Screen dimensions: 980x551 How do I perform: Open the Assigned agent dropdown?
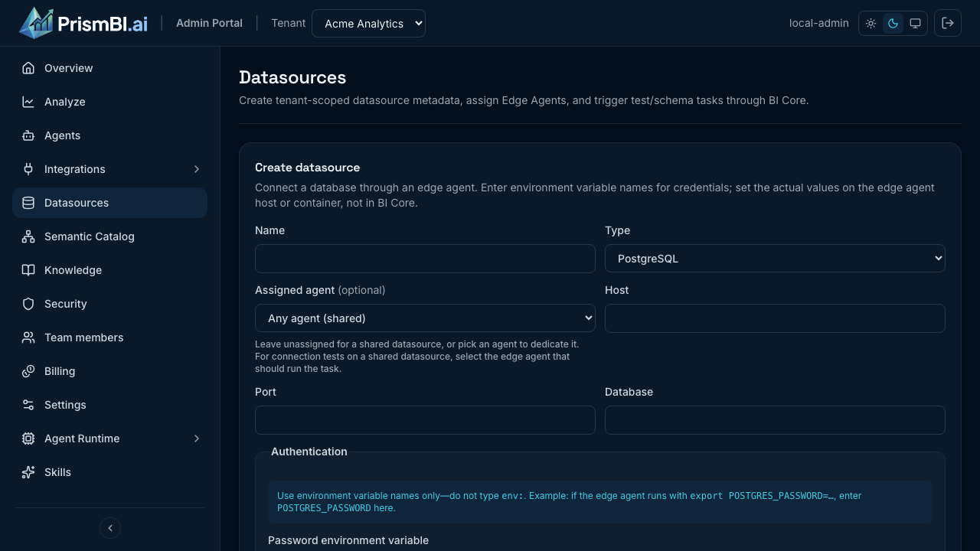(x=425, y=318)
